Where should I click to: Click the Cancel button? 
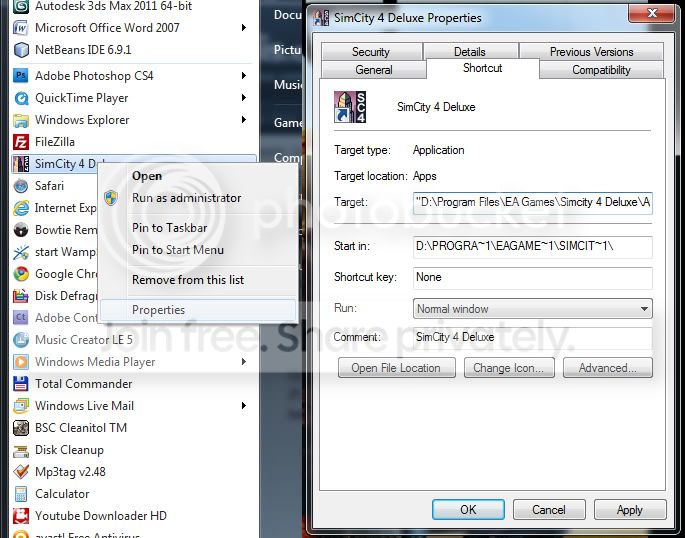pyautogui.click(x=549, y=510)
